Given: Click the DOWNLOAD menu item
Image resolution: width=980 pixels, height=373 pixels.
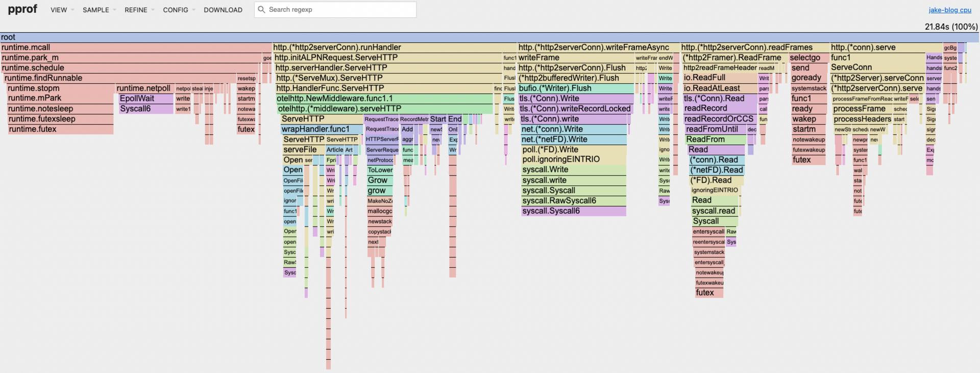Looking at the screenshot, I should pyautogui.click(x=223, y=10).
